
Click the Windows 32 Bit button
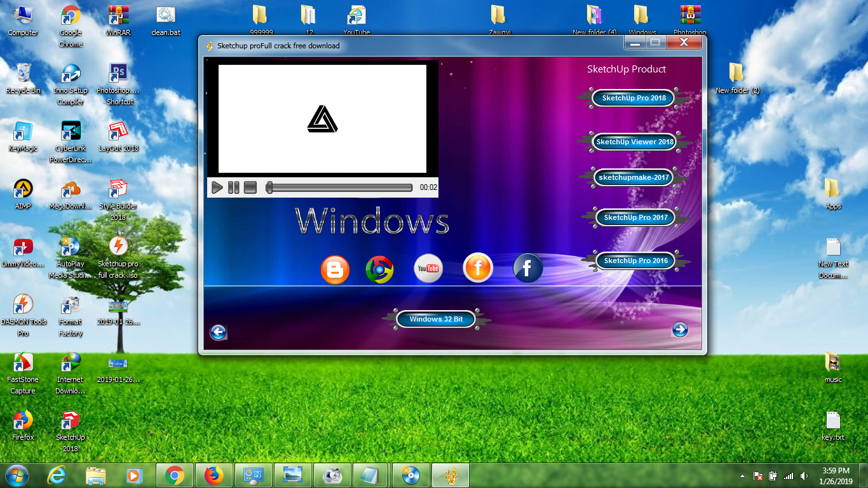point(436,319)
